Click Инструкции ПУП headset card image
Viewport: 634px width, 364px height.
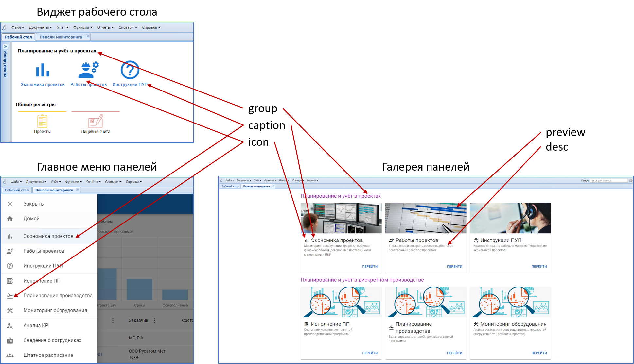point(510,218)
